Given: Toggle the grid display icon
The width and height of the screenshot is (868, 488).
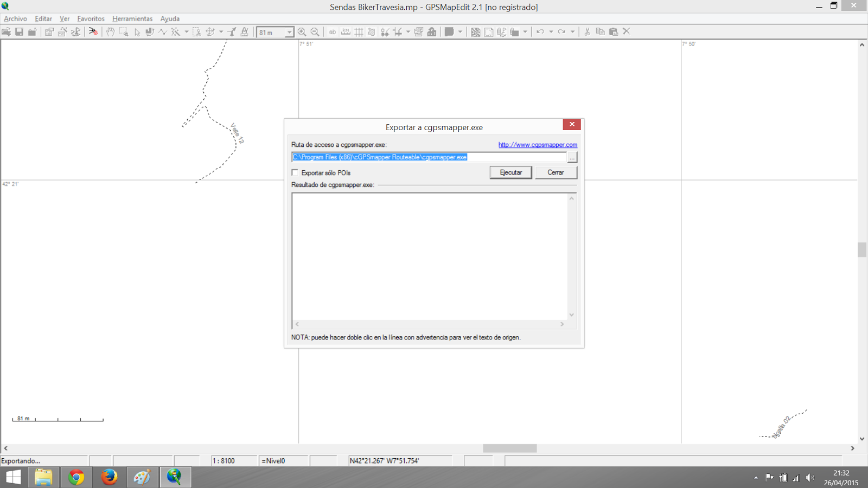Looking at the screenshot, I should point(358,31).
